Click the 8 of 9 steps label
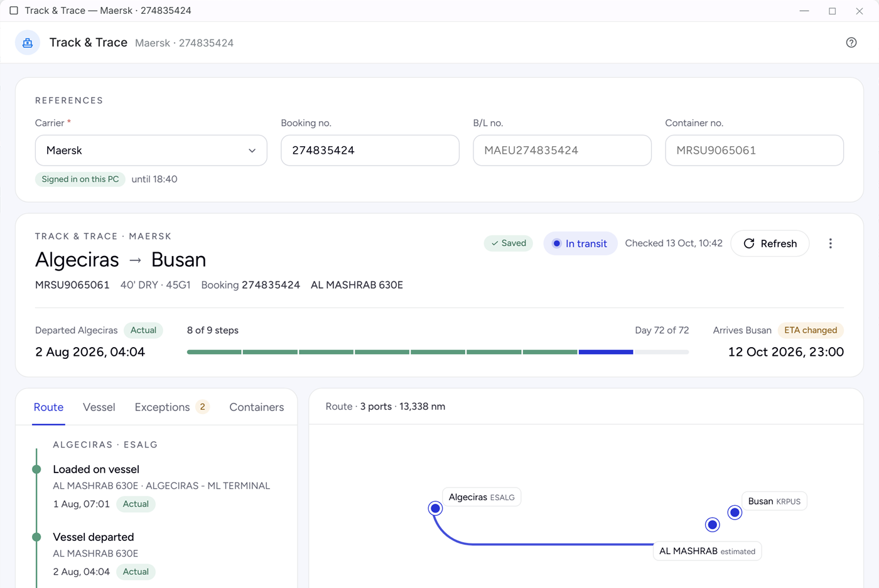The height and width of the screenshot is (588, 879). [x=213, y=330]
